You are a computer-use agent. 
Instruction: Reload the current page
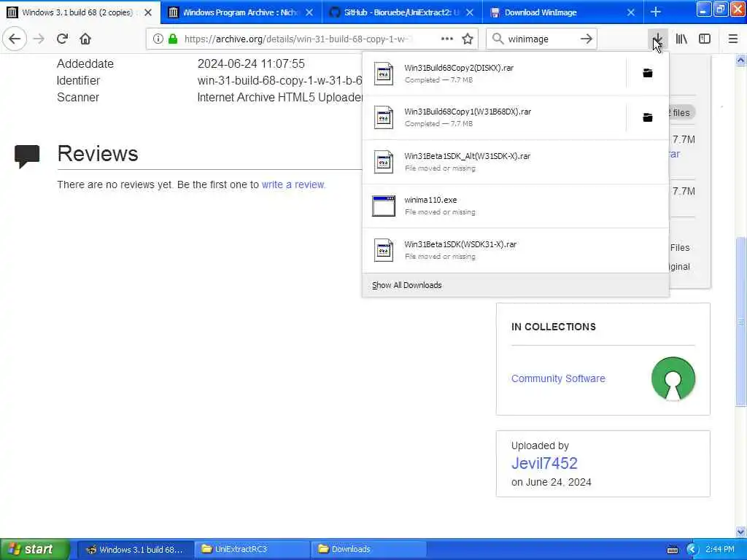[x=62, y=39]
